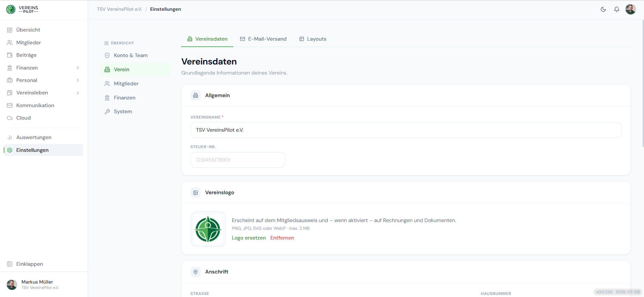Viewport: 644px width, 297px height.
Task: Open Mitglieder in the settings navigation
Action: point(135,84)
